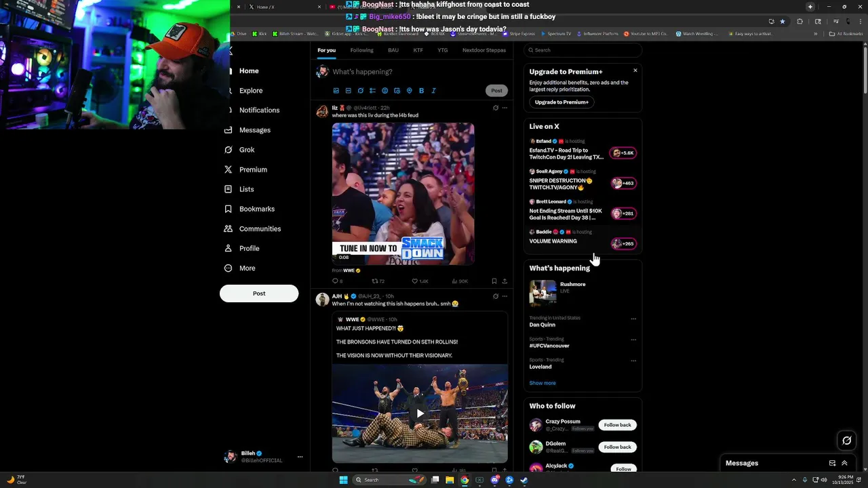
Task: Open more options for Dan Quinn trend
Action: coord(633,319)
